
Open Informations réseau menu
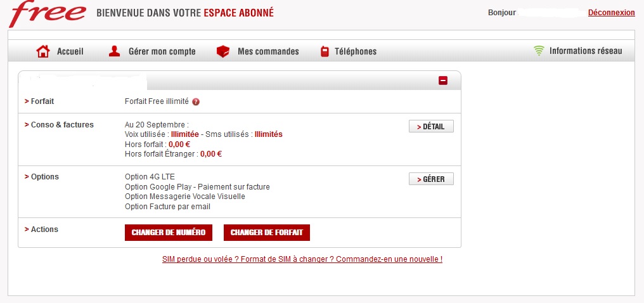(x=586, y=51)
